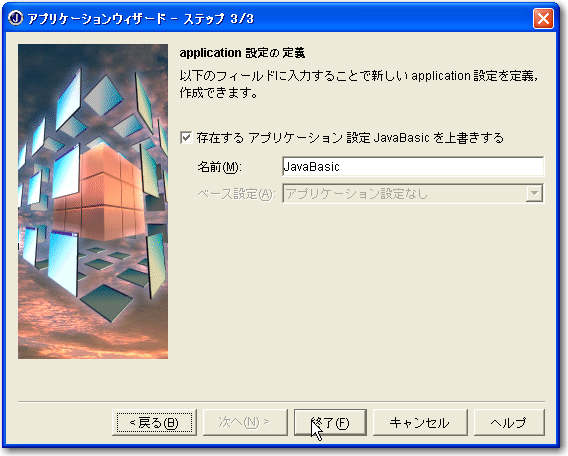The width and height of the screenshot is (568, 456).
Task: Open help with the ヘルプ button
Action: [509, 422]
